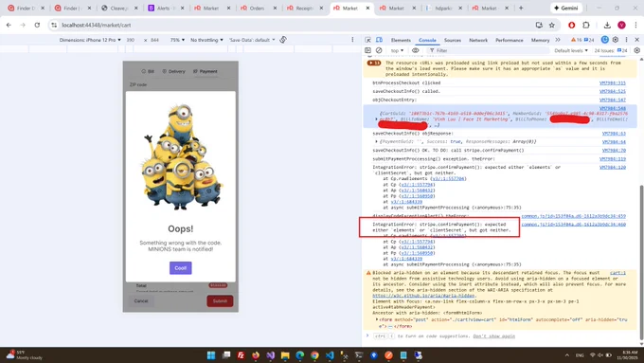Click the browser back arrow
The image size is (644, 363).
pyautogui.click(x=9, y=25)
